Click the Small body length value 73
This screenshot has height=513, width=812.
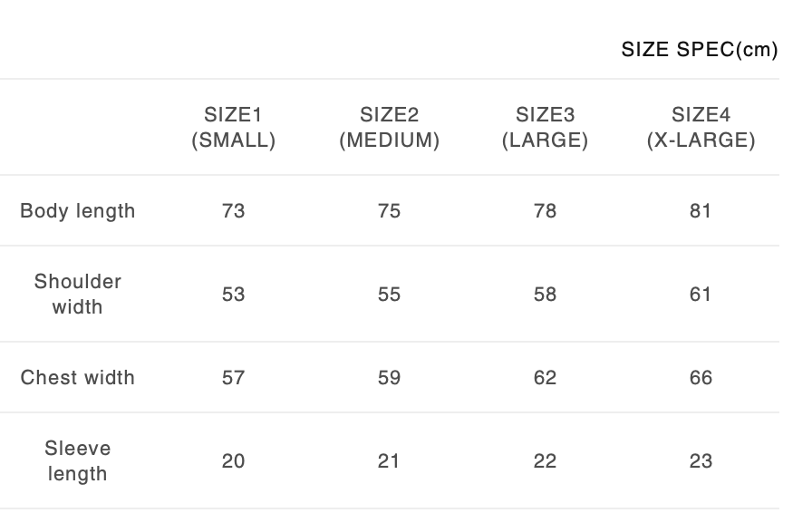click(x=234, y=211)
